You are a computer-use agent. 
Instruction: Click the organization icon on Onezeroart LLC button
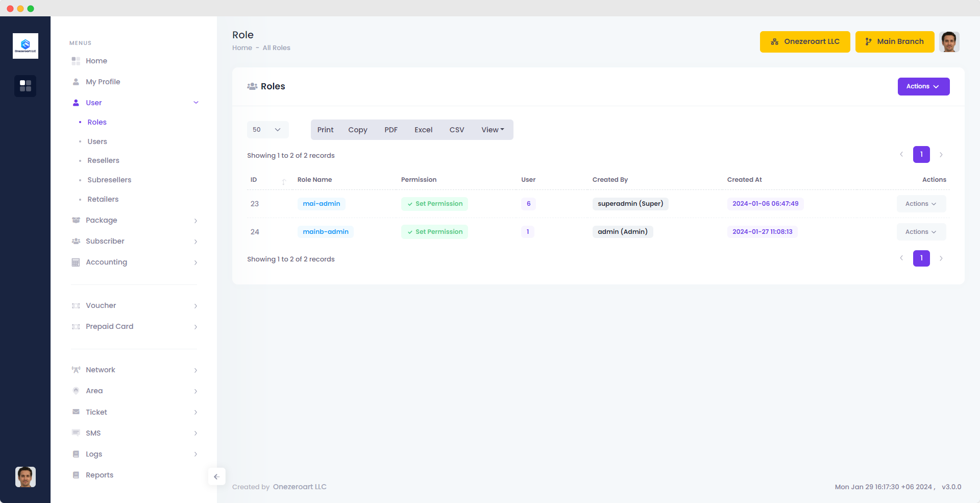pos(774,42)
